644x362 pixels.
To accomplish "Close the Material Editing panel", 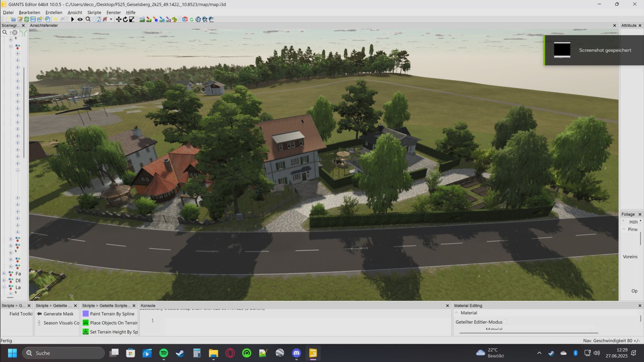I will point(640,306).
